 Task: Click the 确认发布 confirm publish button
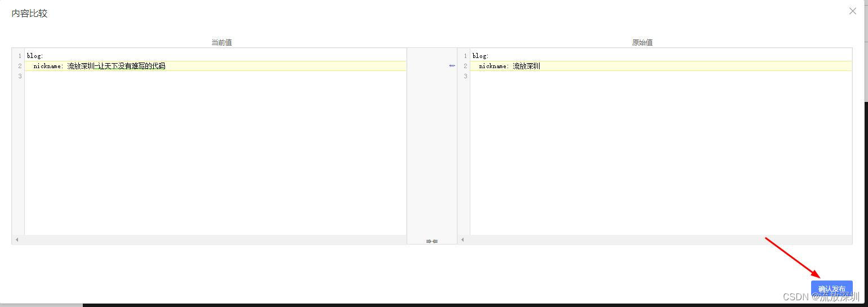point(831,288)
